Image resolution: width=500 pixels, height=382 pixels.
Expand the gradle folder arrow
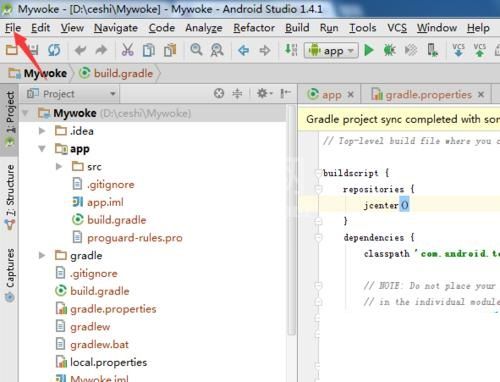pyautogui.click(x=42, y=255)
